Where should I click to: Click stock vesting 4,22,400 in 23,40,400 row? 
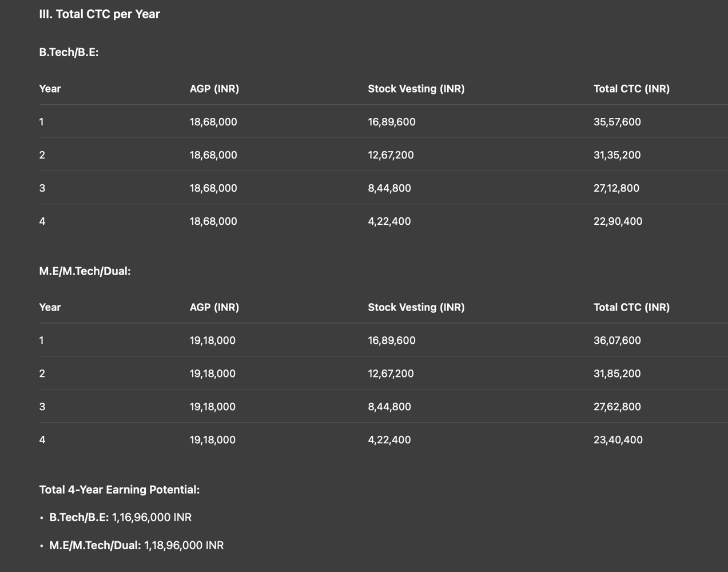pyautogui.click(x=389, y=440)
